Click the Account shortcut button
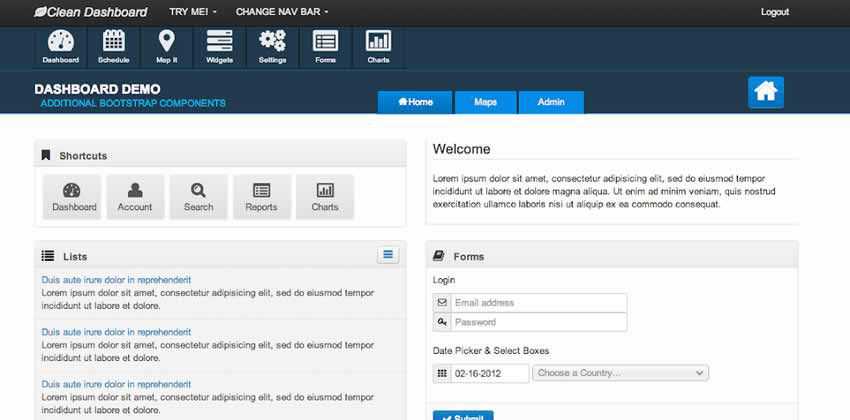 pos(135,196)
